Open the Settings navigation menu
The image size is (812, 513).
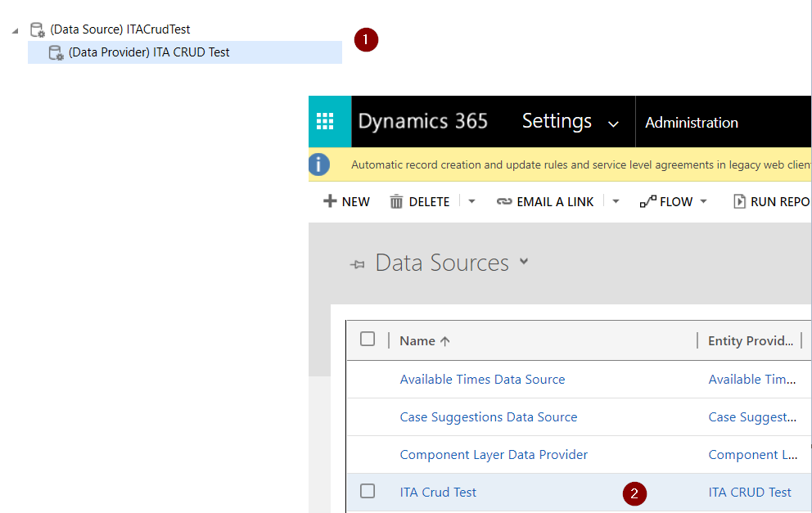(557, 122)
